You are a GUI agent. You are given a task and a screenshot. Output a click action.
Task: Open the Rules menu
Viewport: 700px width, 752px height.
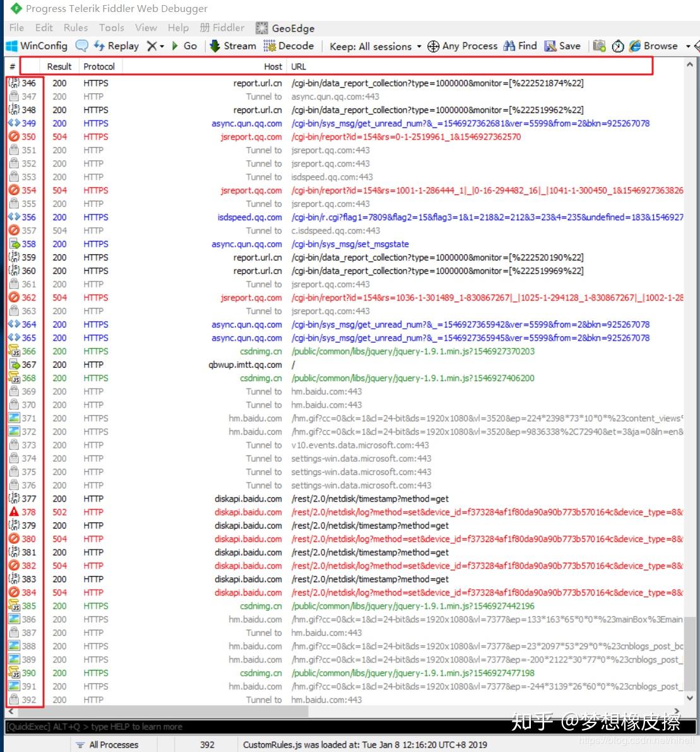(x=76, y=28)
